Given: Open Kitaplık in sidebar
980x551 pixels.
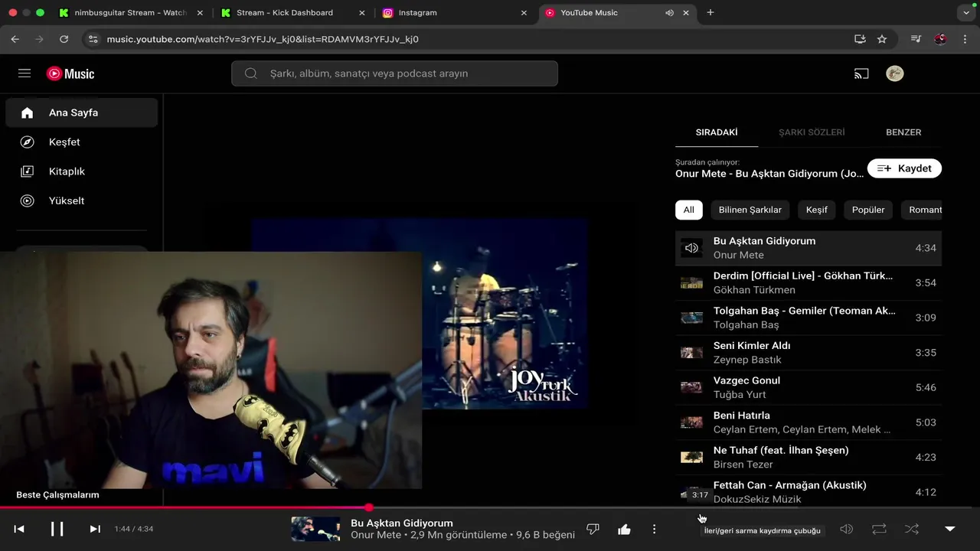Looking at the screenshot, I should coord(82,171).
